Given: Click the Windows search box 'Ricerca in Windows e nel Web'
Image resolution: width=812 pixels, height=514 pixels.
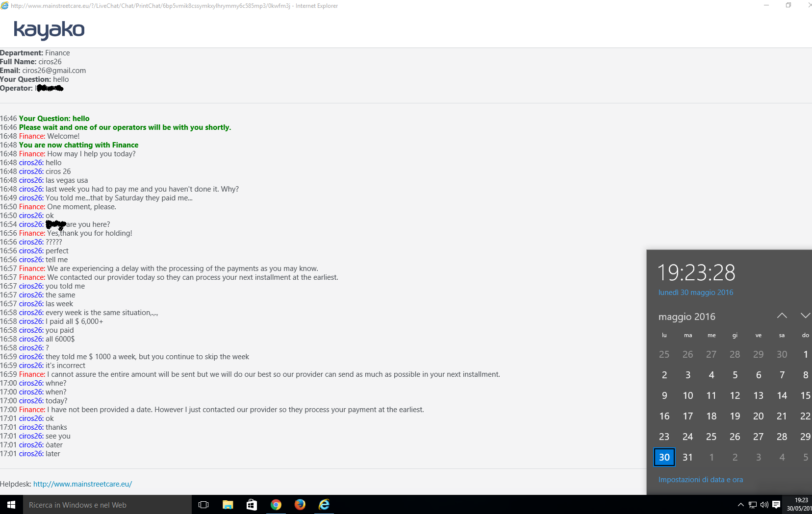Looking at the screenshot, I should pos(107,505).
